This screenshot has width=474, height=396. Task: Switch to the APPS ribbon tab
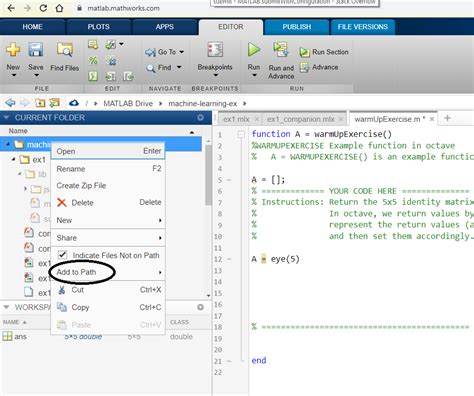(x=165, y=27)
